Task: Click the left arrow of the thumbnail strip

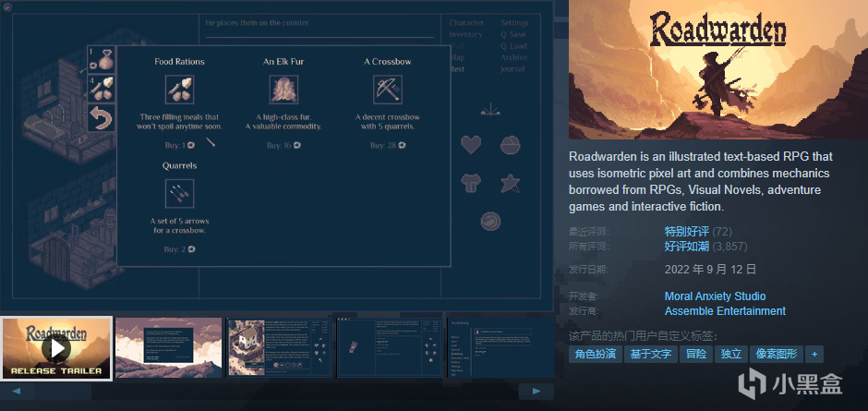Action: (x=16, y=391)
